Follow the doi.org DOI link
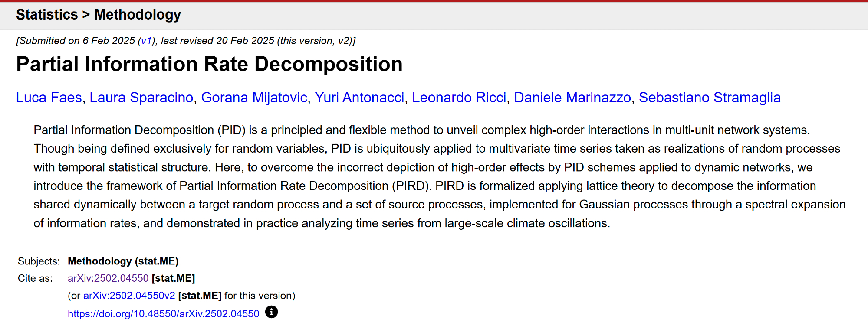 tap(163, 314)
